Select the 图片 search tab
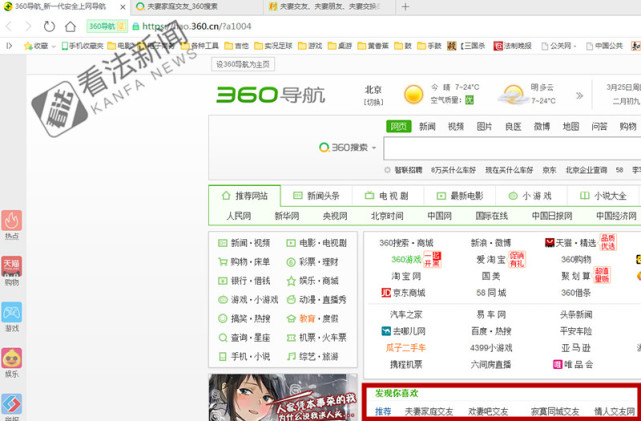The width and height of the screenshot is (641, 421). (484, 127)
